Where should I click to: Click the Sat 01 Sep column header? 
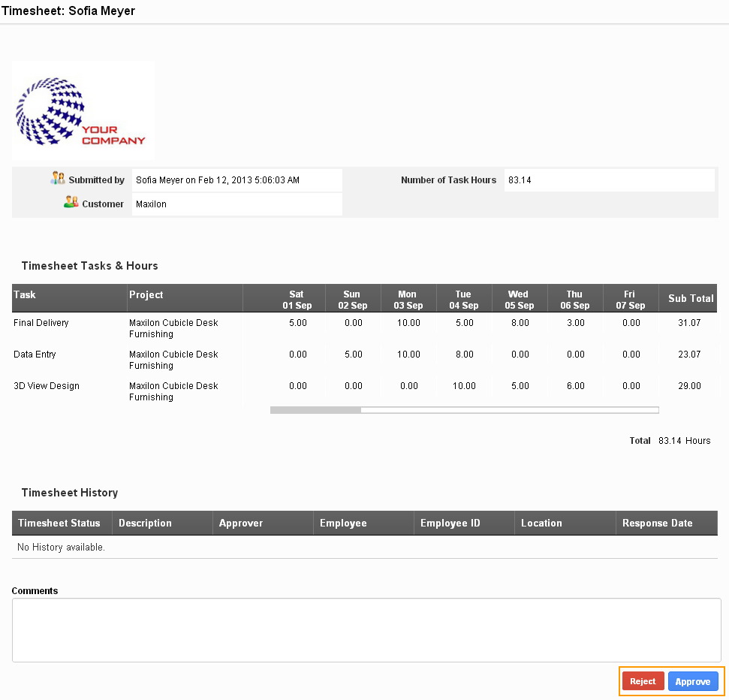click(x=296, y=299)
